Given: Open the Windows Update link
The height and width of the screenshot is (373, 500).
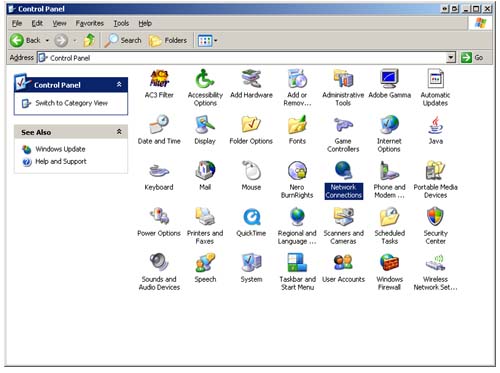Looking at the screenshot, I should click(60, 149).
